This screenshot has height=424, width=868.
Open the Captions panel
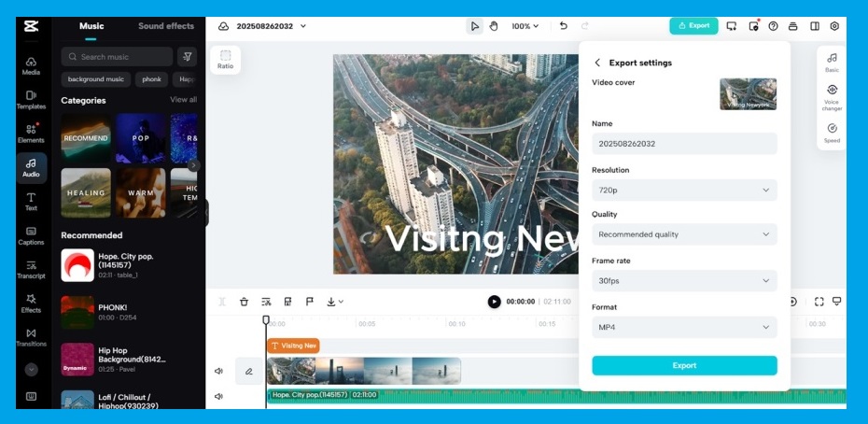click(31, 236)
